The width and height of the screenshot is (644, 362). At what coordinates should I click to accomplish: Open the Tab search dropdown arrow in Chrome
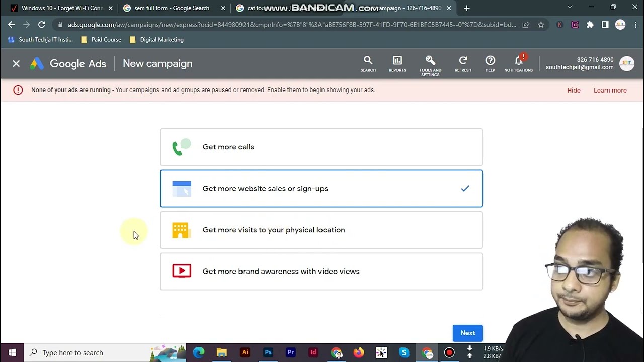[570, 8]
